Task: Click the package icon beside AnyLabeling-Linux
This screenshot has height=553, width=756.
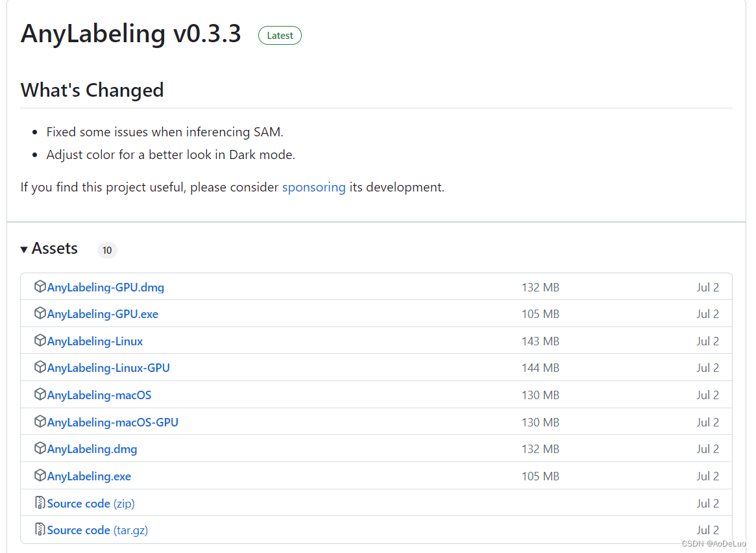Action: 40,340
